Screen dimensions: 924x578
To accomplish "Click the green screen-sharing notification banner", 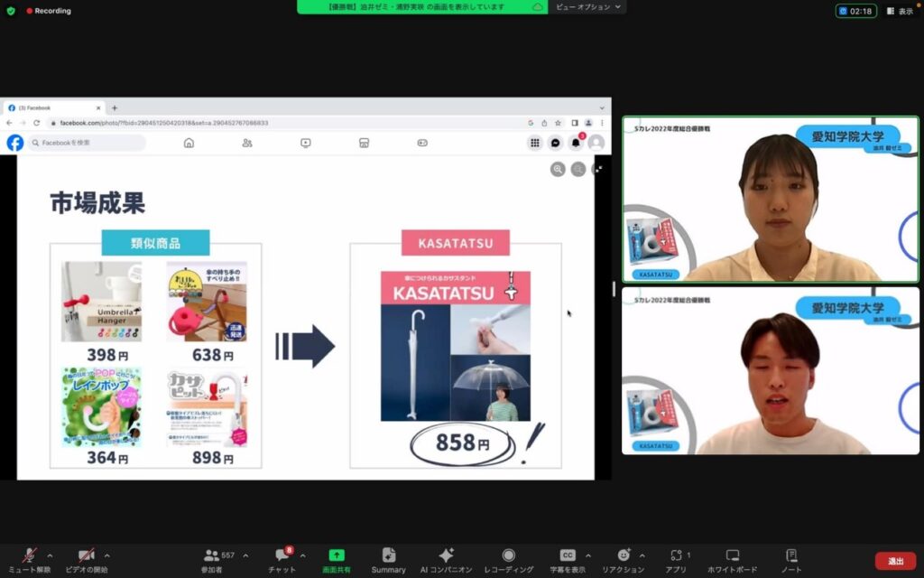I will [422, 7].
